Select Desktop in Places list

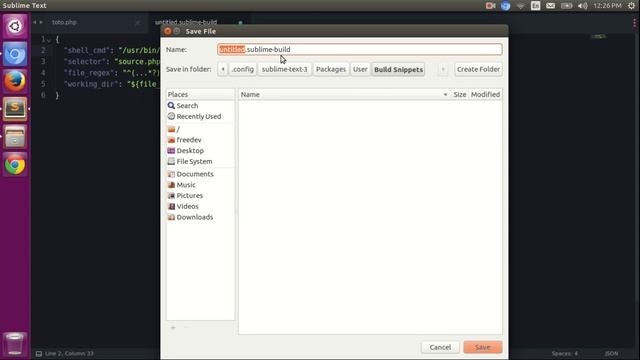point(186,151)
